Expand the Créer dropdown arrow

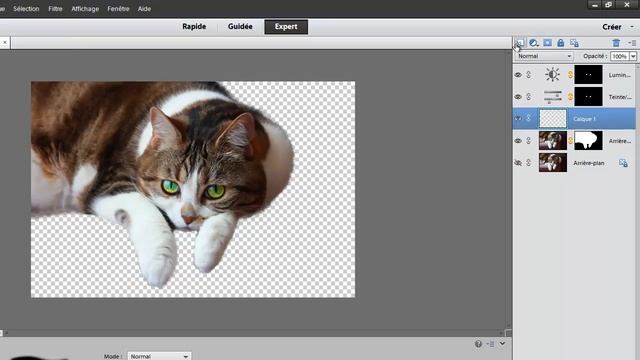(x=632, y=27)
